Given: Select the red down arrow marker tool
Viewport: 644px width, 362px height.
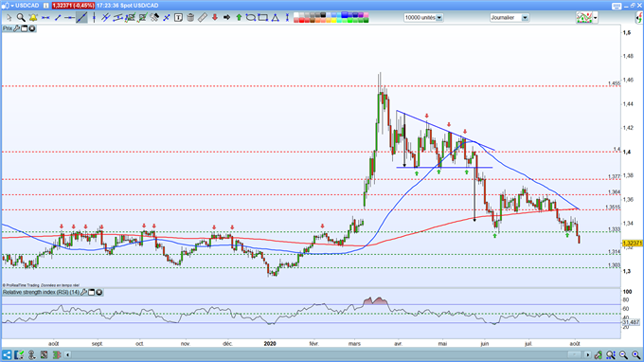Looking at the screenshot, I should point(215,18).
